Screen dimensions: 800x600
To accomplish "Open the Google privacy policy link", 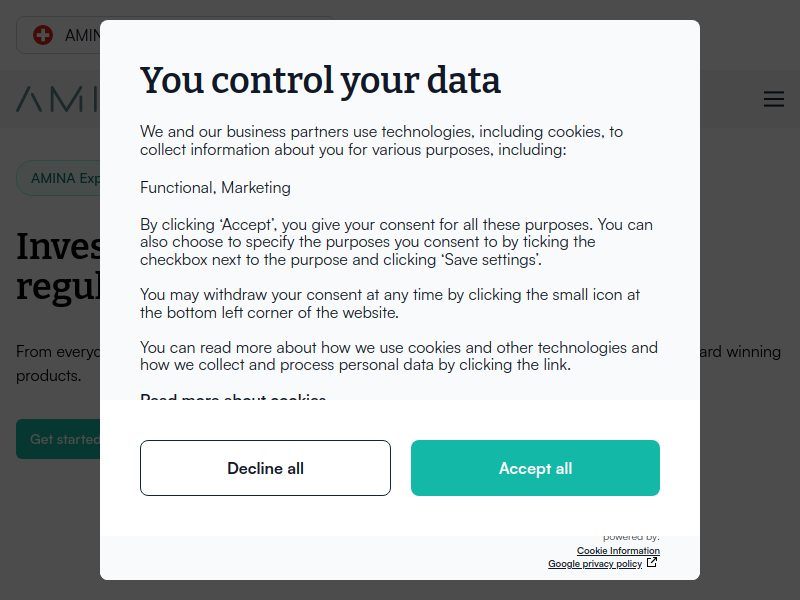I will [x=595, y=564].
